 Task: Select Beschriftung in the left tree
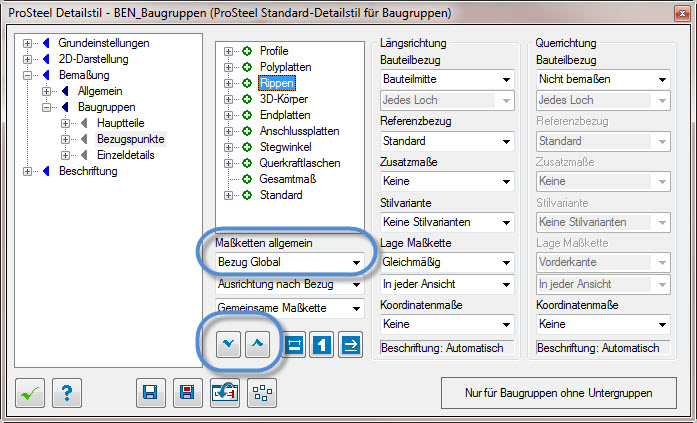click(x=88, y=171)
